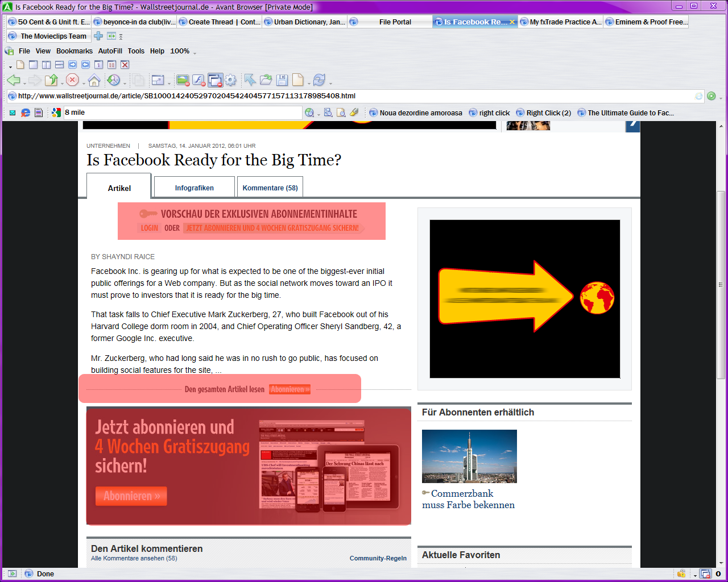Click the block images icon
This screenshot has height=582, width=728.
click(183, 80)
